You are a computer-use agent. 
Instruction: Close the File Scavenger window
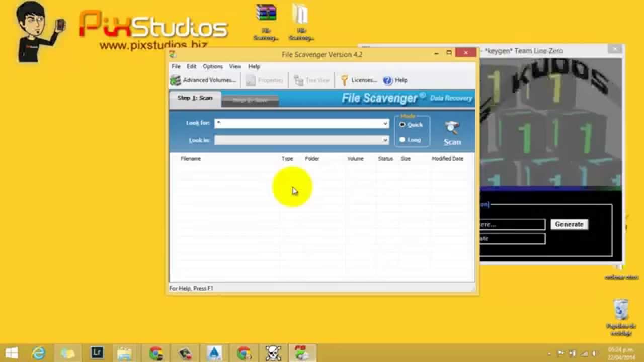point(466,52)
